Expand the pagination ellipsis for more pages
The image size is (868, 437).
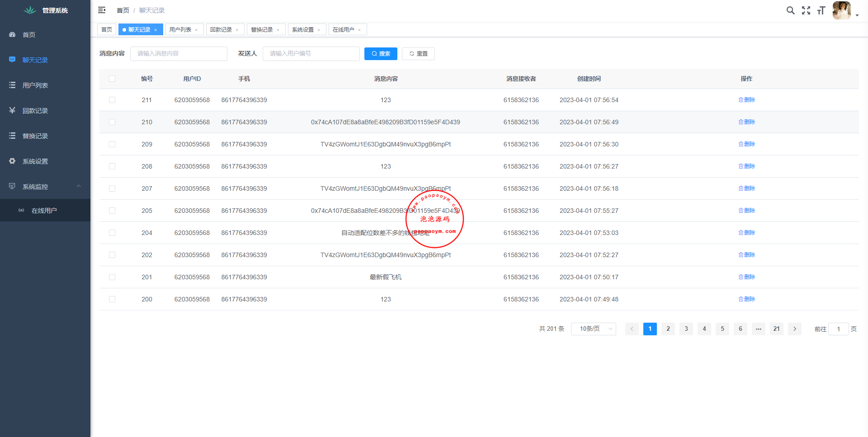click(x=758, y=329)
